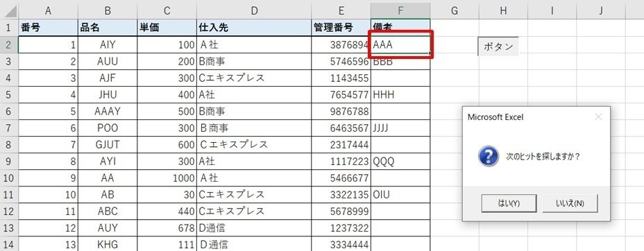The image size is (644, 251).
Task: Select column F header
Action: pyautogui.click(x=400, y=10)
